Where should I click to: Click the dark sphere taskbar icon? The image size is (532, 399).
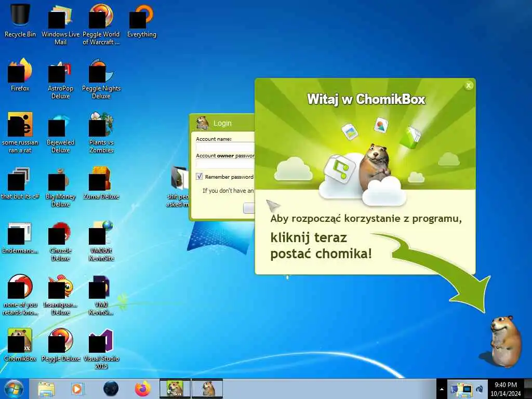point(111,389)
